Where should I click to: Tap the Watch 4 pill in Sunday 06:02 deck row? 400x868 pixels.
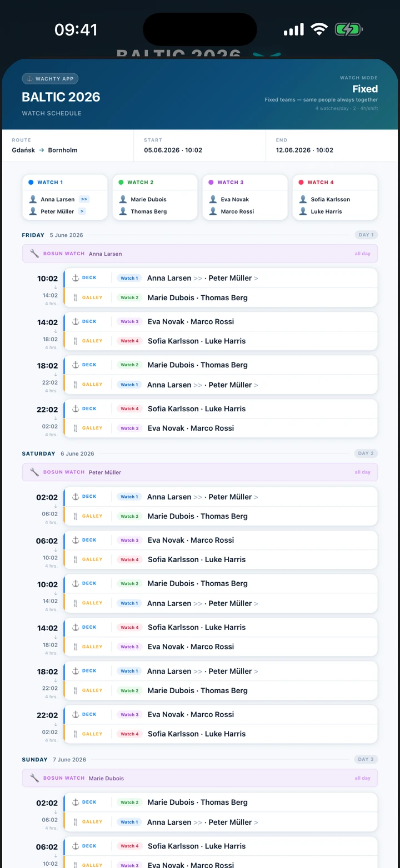(129, 846)
